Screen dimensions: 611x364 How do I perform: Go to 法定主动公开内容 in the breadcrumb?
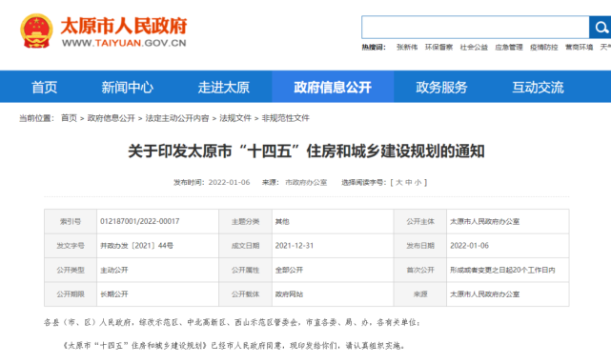click(x=177, y=118)
